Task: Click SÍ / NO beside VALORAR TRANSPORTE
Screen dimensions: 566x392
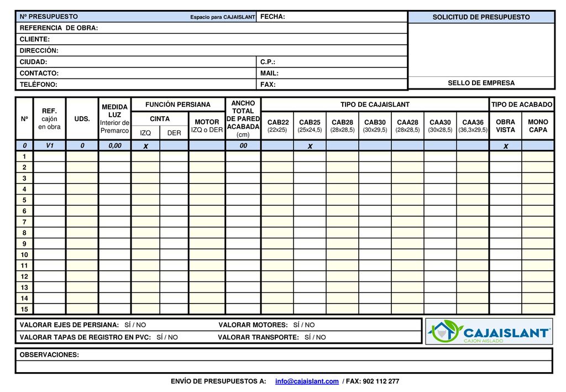Action: click(x=315, y=337)
